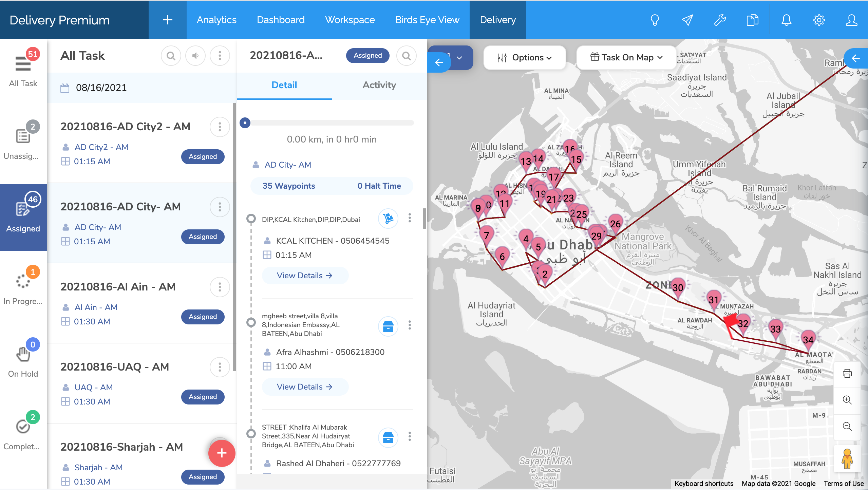The height and width of the screenshot is (490, 868).
Task: Open settings gear icon
Action: pyautogui.click(x=819, y=20)
